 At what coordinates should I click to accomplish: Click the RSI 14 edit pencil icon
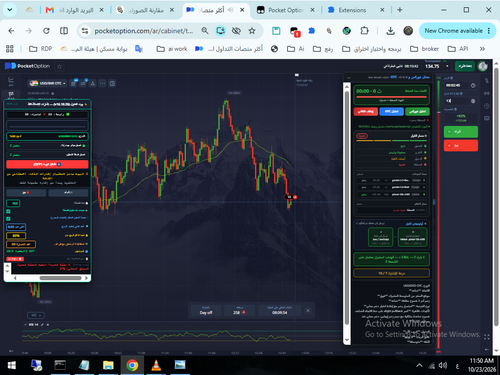point(42,325)
